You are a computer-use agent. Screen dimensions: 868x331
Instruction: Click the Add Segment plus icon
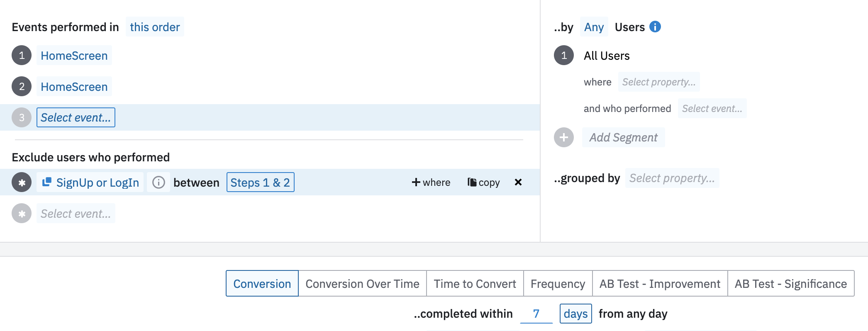coord(564,137)
